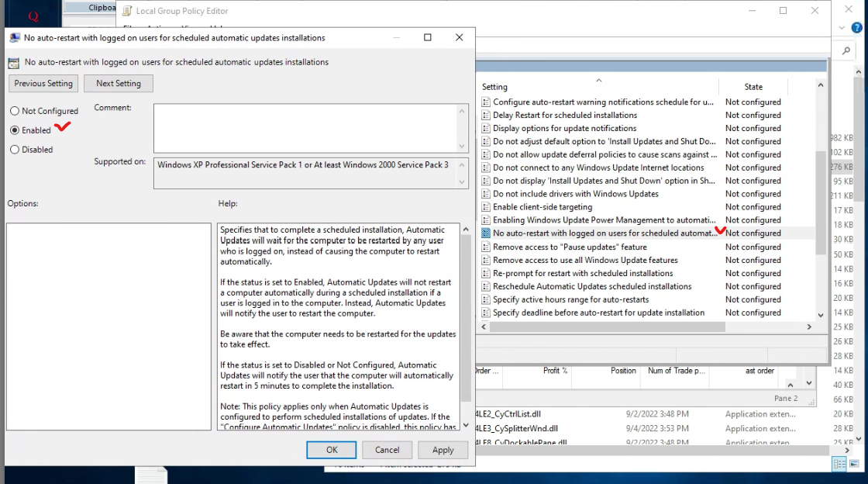This screenshot has height=484, width=868.
Task: Select the Disabled radio button
Action: [15, 150]
